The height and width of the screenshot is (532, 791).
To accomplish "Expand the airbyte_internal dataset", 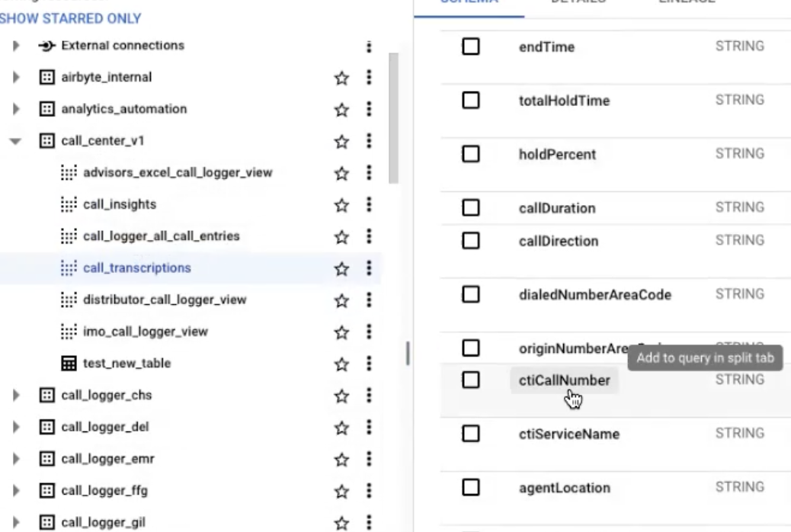I will tap(16, 78).
